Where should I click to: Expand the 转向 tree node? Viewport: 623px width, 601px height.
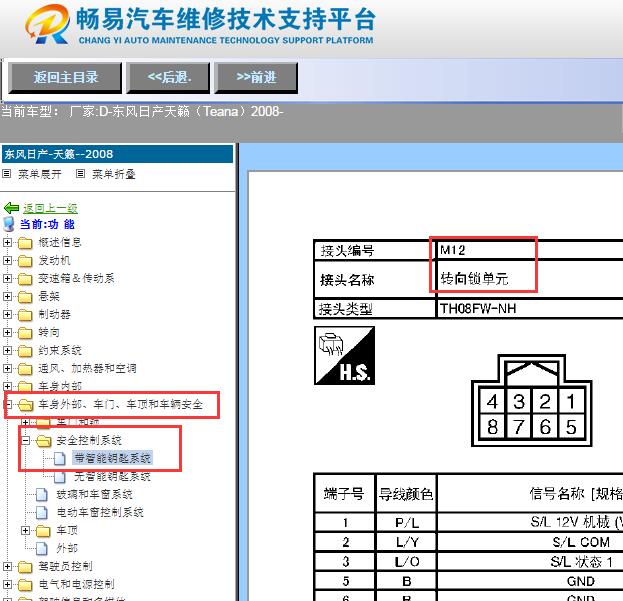pyautogui.click(x=7, y=332)
